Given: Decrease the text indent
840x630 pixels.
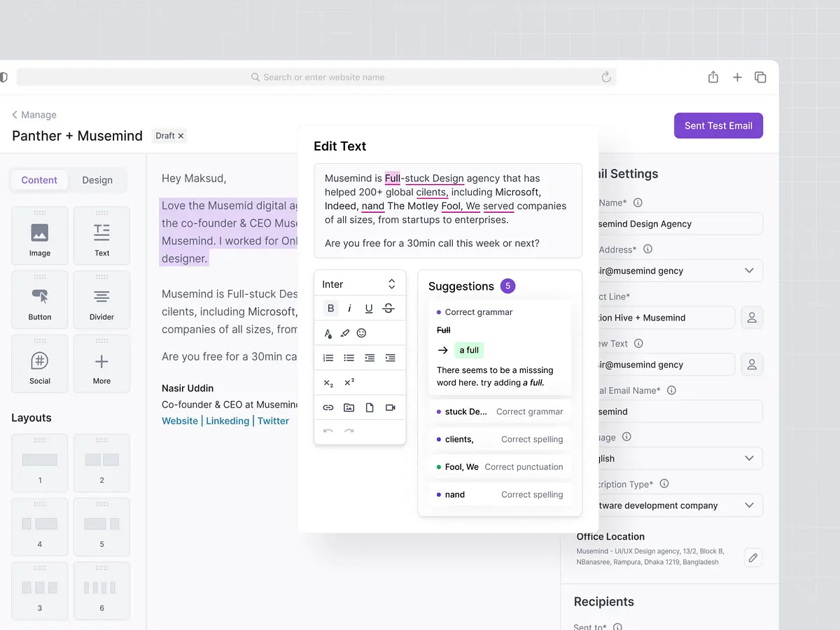Looking at the screenshot, I should pyautogui.click(x=370, y=358).
